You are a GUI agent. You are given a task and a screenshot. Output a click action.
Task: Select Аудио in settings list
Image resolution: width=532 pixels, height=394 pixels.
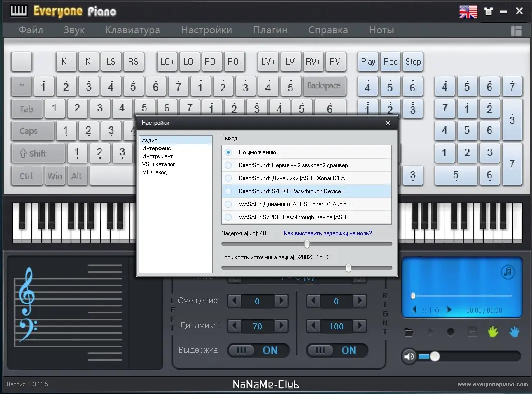click(x=176, y=140)
